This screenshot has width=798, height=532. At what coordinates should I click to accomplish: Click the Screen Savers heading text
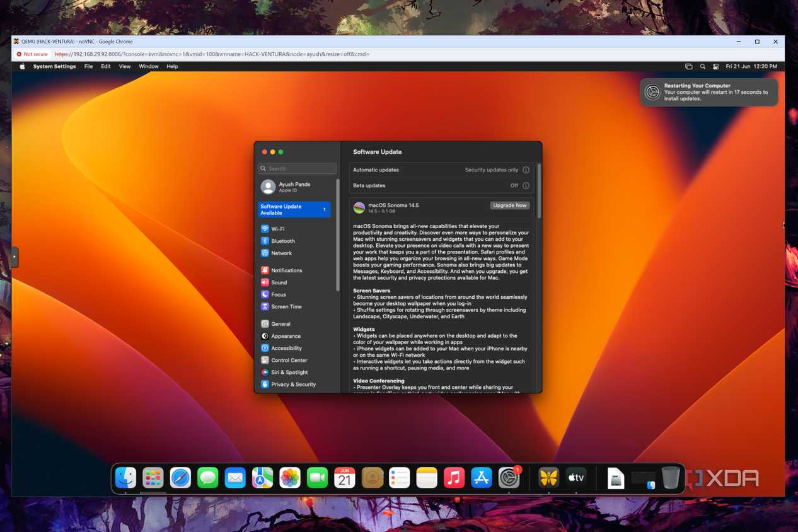[x=371, y=291]
